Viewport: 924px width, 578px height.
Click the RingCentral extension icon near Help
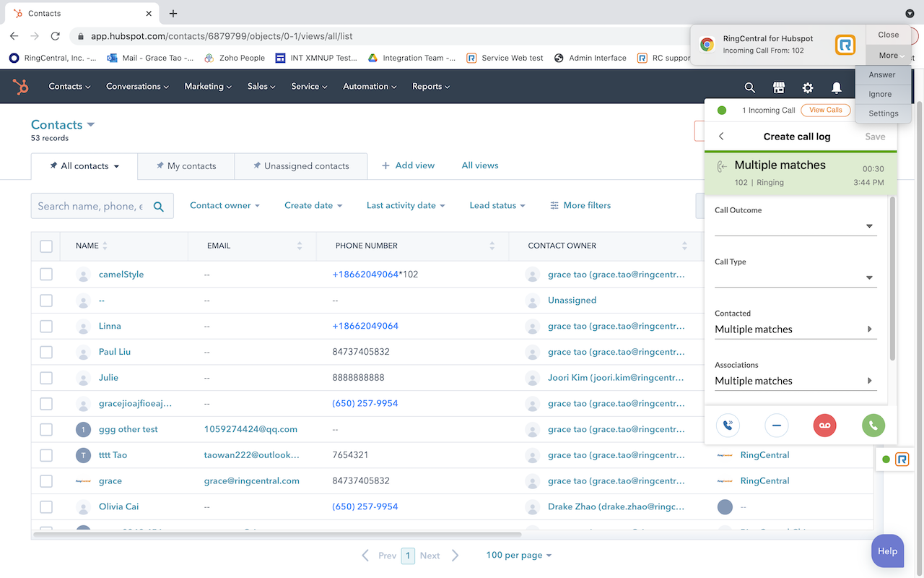902,459
